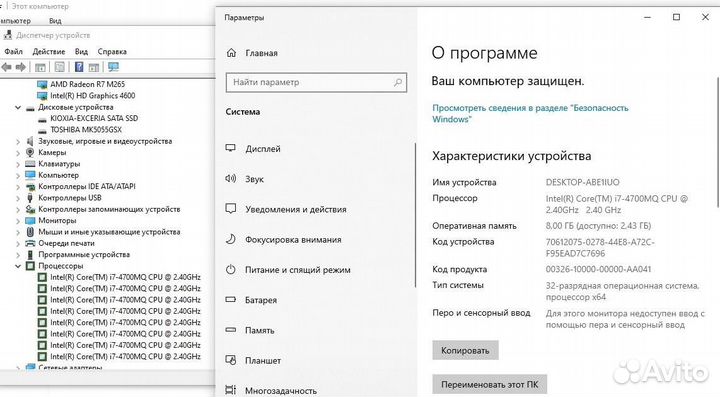720x397 pixels.
Task: Open Дисплей settings page
Action: point(263,149)
